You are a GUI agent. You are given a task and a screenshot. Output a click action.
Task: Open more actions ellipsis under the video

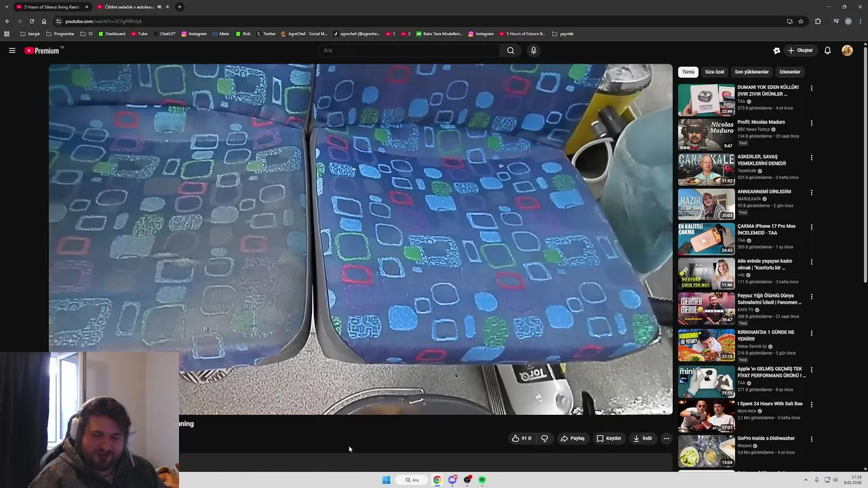coord(666,439)
